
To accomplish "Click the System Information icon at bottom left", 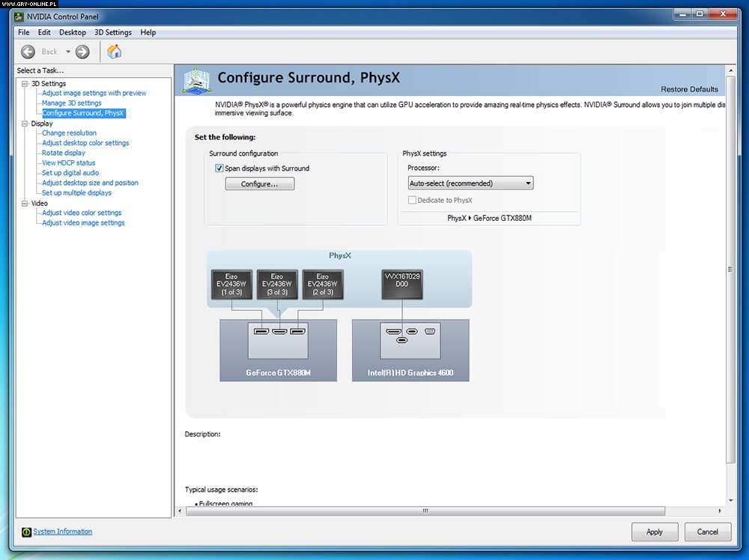I will pyautogui.click(x=27, y=532).
